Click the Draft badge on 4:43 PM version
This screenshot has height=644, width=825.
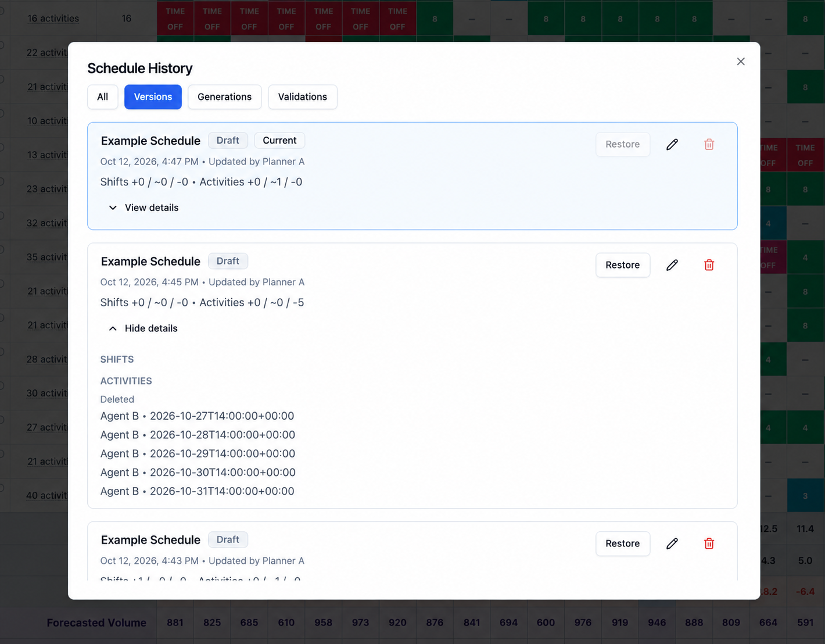coord(228,539)
